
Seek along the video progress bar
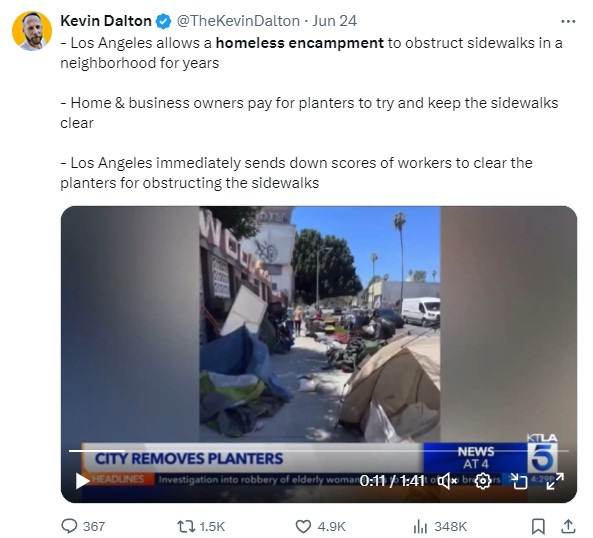tap(318, 451)
